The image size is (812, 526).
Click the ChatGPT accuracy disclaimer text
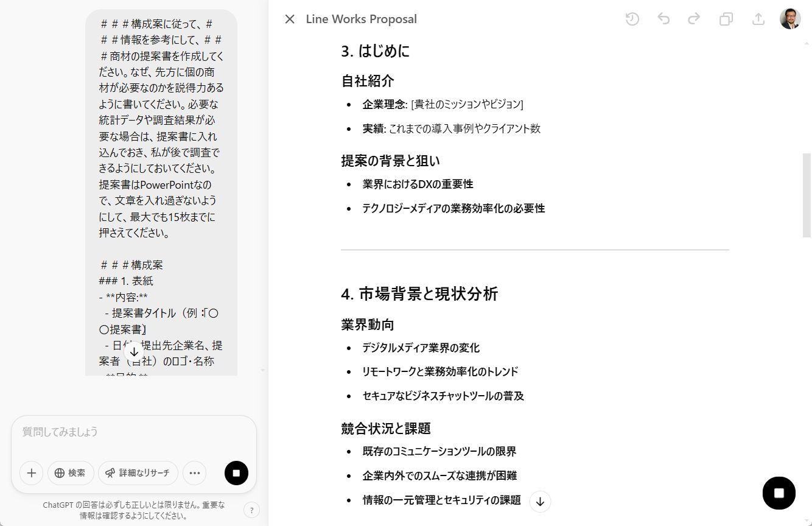(134, 510)
